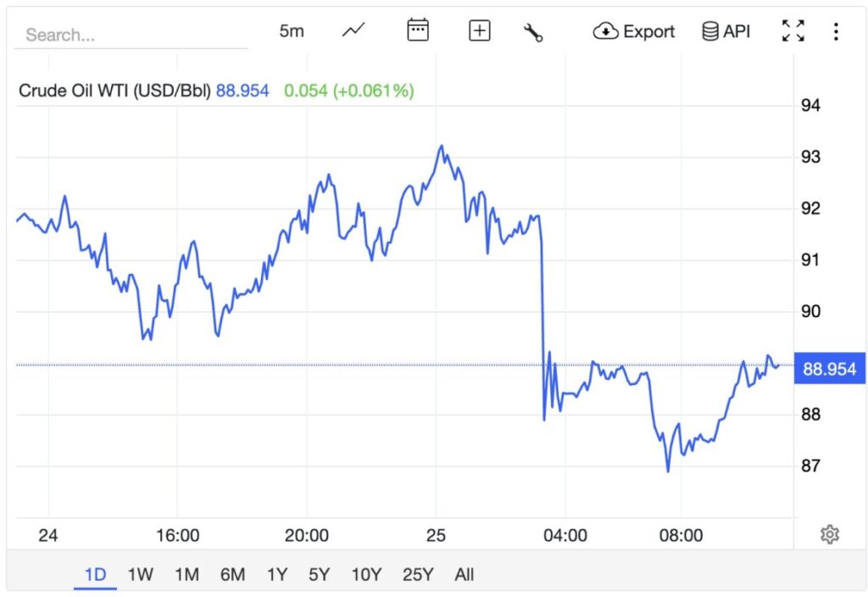This screenshot has width=868, height=597.
Task: Click the compare symbol plus icon
Action: coord(479,31)
